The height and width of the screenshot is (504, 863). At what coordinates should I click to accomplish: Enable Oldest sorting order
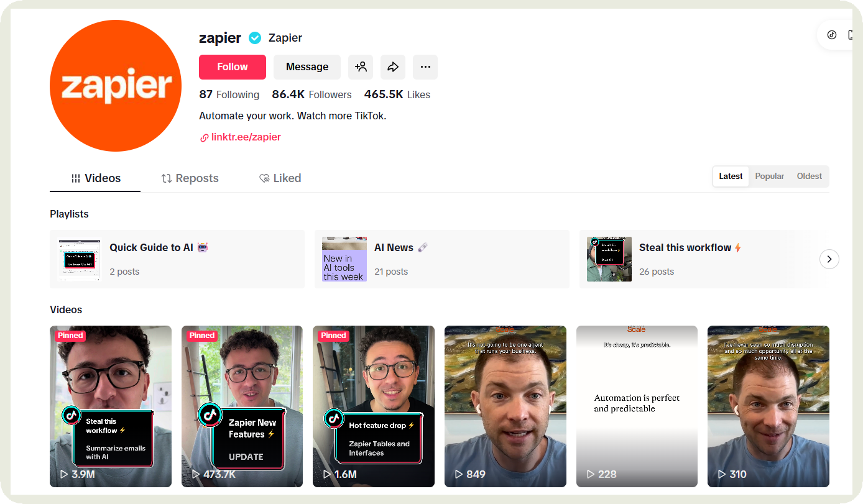[808, 176]
